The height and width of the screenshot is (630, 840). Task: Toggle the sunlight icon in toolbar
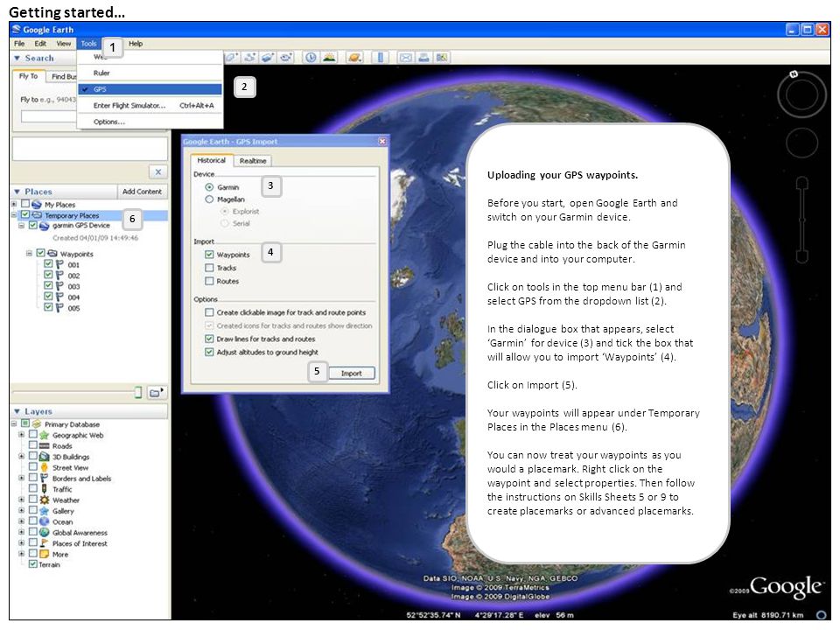(x=329, y=58)
